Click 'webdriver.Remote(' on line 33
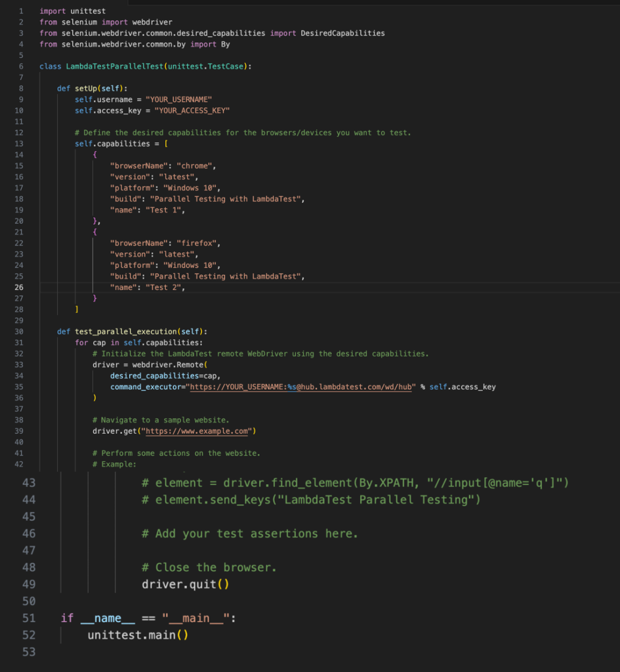Image resolution: width=620 pixels, height=672 pixels. (x=169, y=365)
